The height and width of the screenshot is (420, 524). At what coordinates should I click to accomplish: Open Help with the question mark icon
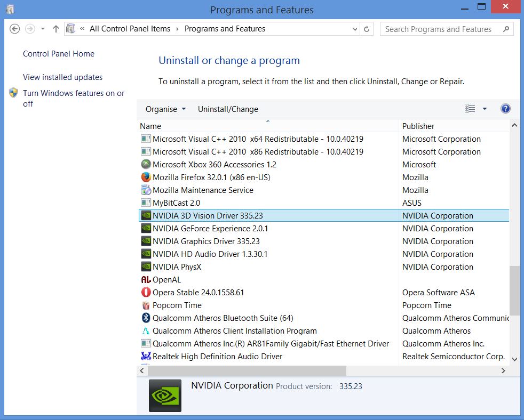505,109
